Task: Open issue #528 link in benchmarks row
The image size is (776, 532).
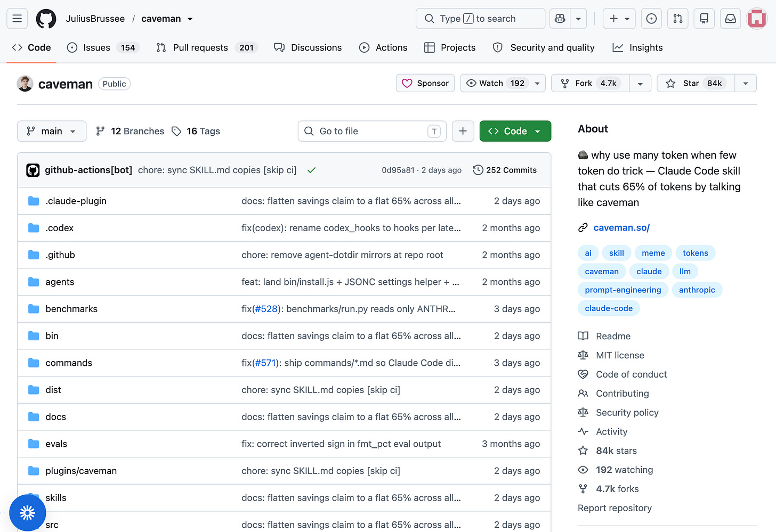Action: tap(266, 309)
